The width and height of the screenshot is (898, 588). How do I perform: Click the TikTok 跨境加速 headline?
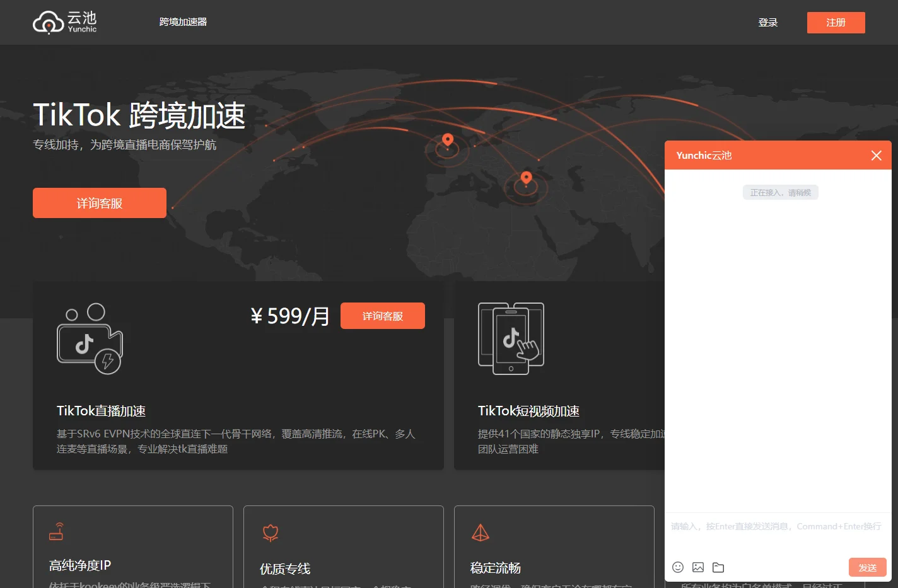coord(139,115)
